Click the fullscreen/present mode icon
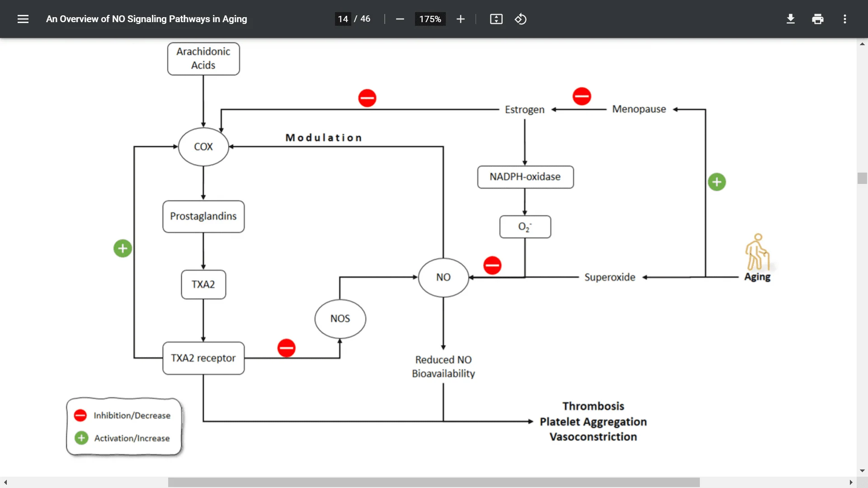Image resolution: width=868 pixels, height=488 pixels. pos(496,19)
